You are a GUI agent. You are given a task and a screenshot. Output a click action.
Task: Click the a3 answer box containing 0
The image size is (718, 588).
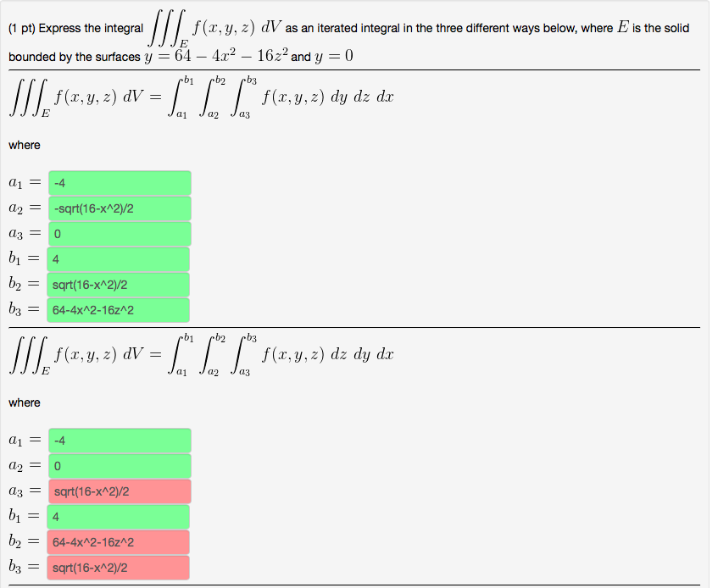click(119, 233)
